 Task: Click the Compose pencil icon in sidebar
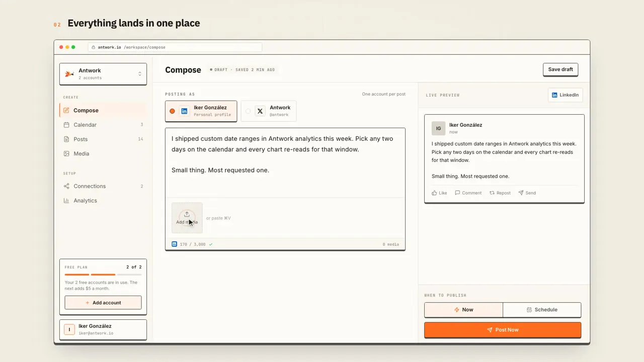click(x=66, y=110)
